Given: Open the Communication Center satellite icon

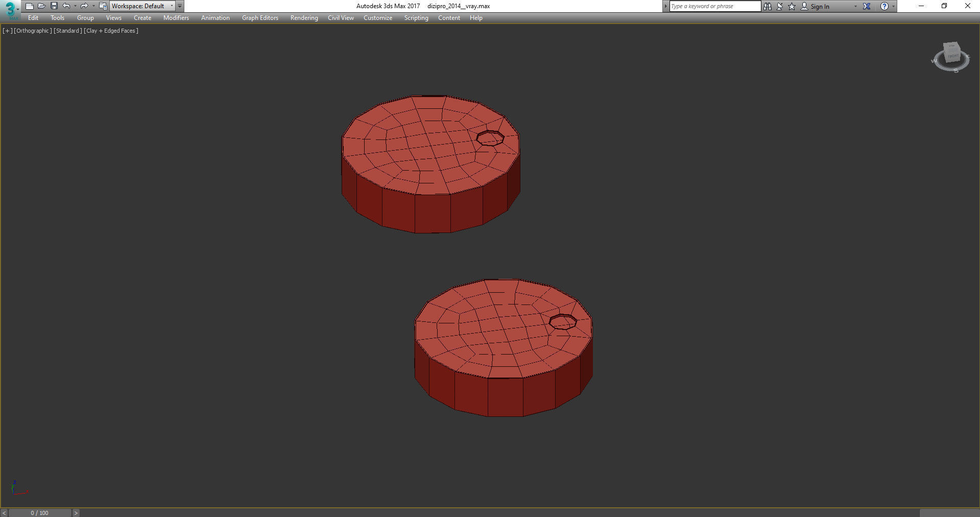Looking at the screenshot, I should (x=780, y=6).
